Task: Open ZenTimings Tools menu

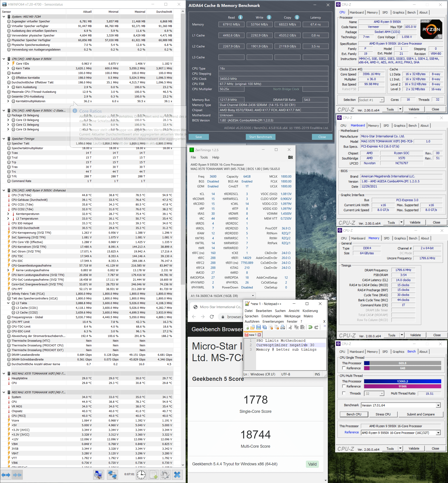Action: click(204, 157)
